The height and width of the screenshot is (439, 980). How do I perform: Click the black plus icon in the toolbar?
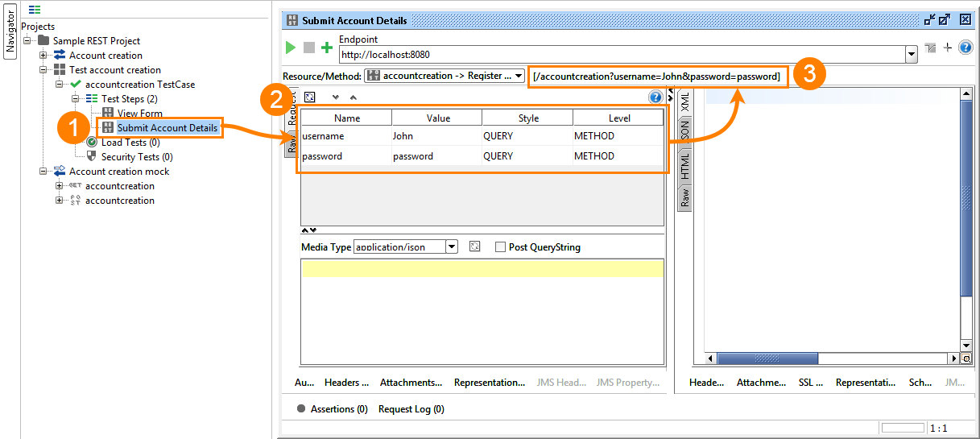tap(948, 48)
